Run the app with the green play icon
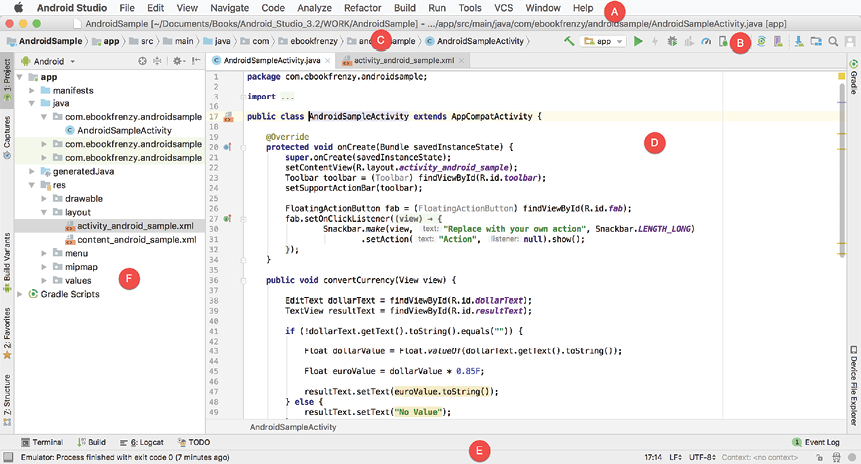Screen dimensions: 861x464 (x=638, y=41)
